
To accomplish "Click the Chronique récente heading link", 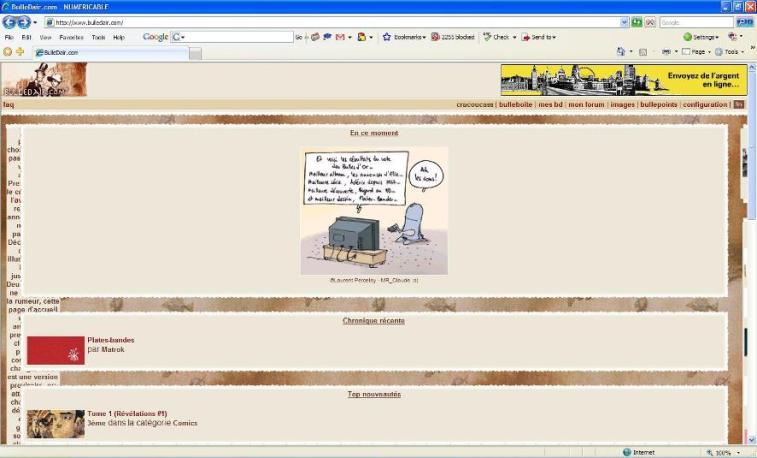I will 374,320.
